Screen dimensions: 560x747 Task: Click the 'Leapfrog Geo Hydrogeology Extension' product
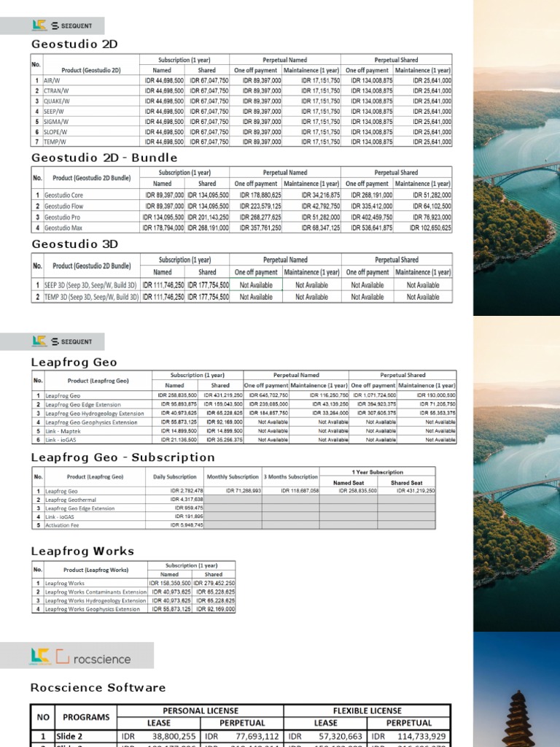[95, 414]
